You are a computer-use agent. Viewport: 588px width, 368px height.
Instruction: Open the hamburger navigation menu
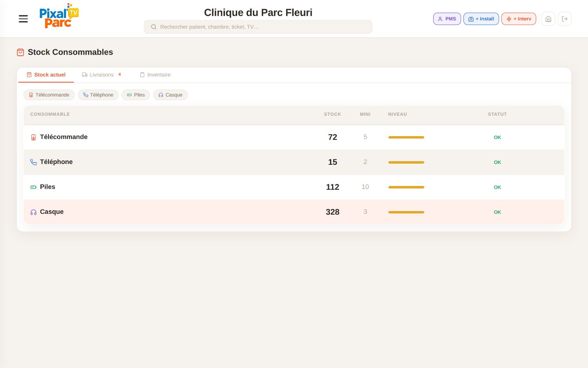(x=23, y=19)
